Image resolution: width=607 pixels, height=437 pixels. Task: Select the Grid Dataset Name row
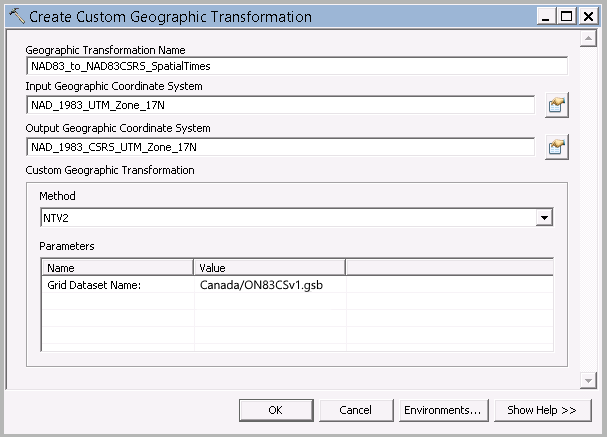(x=117, y=285)
